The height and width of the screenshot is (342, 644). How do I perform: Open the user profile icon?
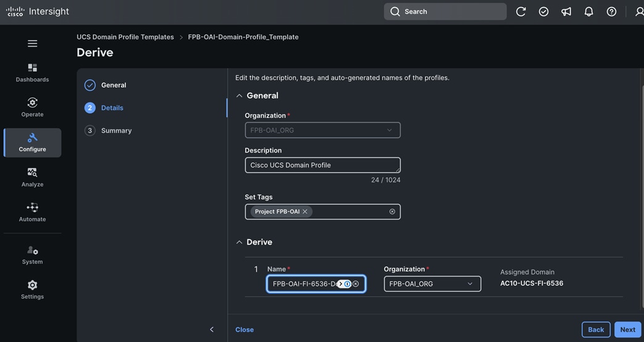point(639,12)
